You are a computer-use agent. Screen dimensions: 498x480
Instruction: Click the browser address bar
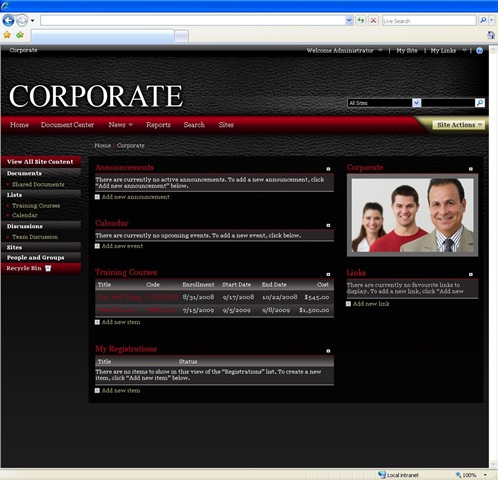pyautogui.click(x=193, y=21)
